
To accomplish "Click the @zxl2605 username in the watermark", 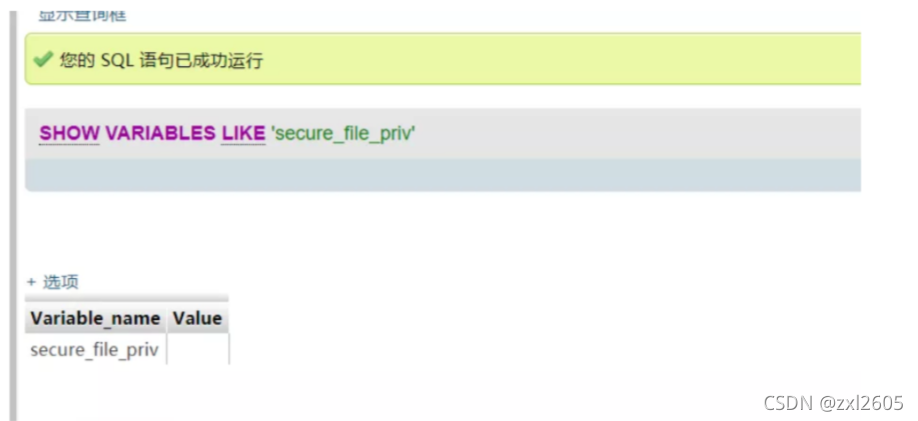I will [x=861, y=403].
